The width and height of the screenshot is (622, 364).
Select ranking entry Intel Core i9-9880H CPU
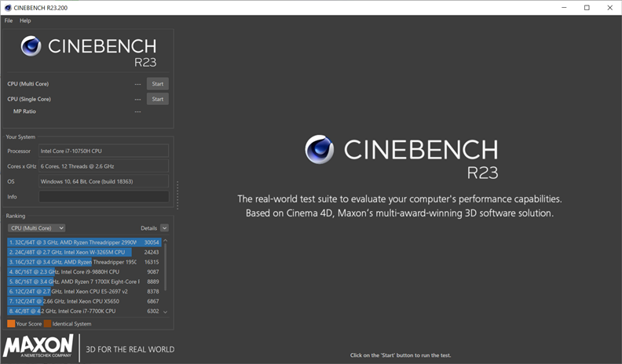[84, 271]
